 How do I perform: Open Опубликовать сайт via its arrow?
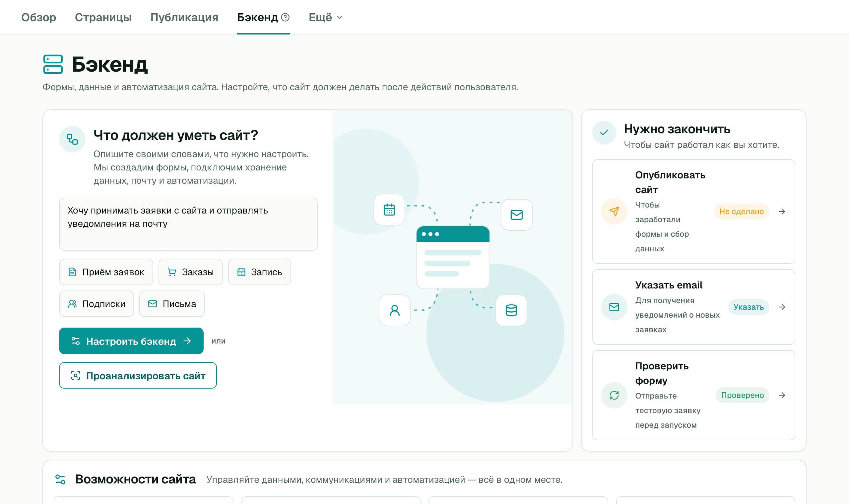click(x=782, y=212)
